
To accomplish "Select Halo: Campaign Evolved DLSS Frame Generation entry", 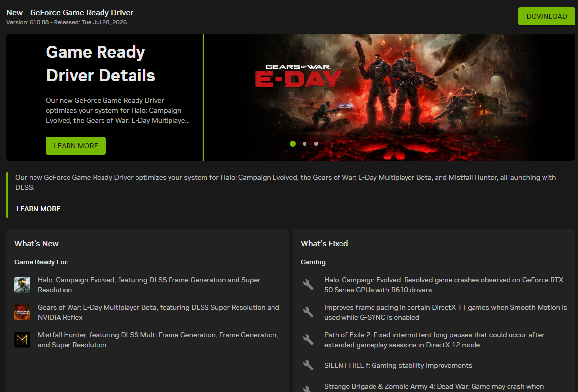I will (x=149, y=285).
